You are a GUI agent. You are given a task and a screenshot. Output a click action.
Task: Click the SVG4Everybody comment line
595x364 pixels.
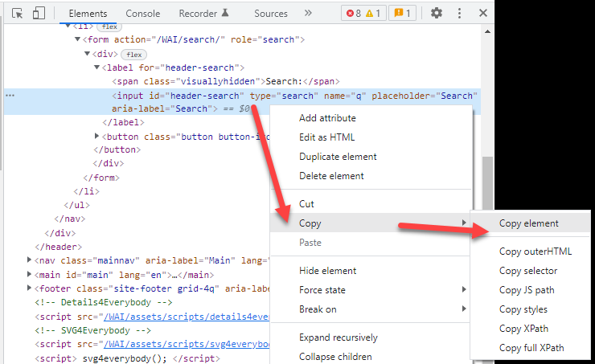tap(92, 330)
